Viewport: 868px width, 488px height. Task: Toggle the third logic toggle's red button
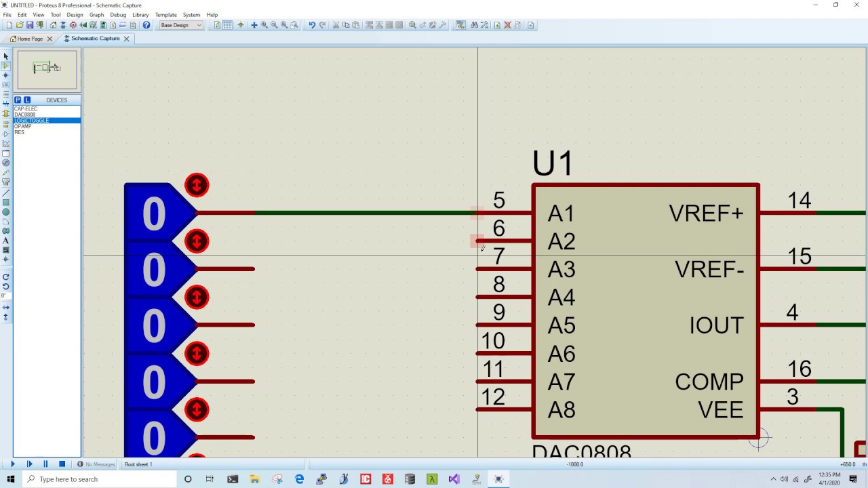pyautogui.click(x=197, y=298)
